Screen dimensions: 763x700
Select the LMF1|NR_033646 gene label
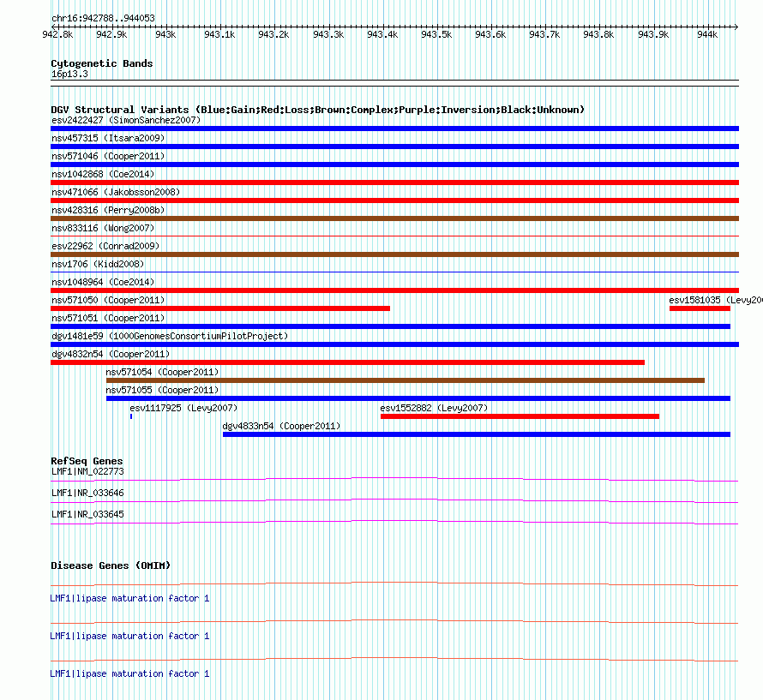[x=87, y=493]
